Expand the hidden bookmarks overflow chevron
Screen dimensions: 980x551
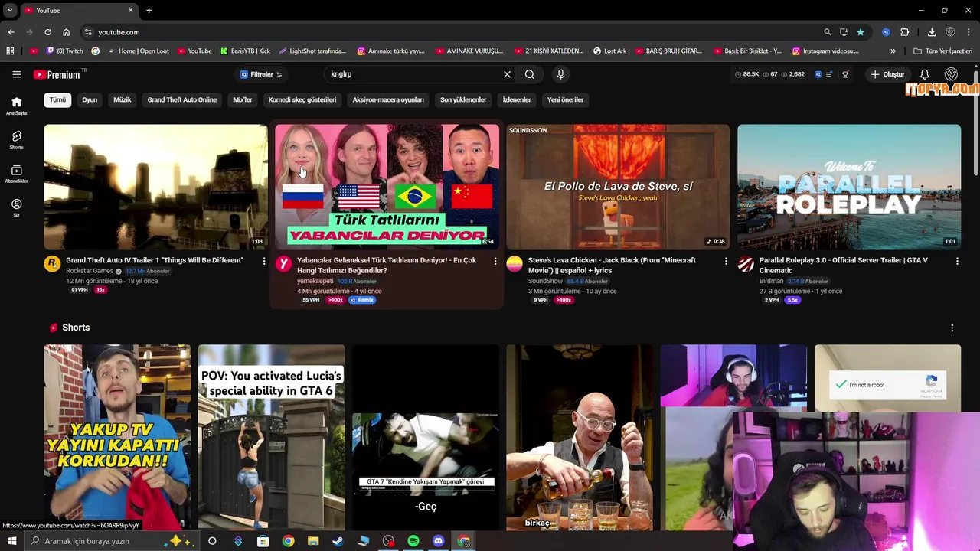(x=893, y=51)
